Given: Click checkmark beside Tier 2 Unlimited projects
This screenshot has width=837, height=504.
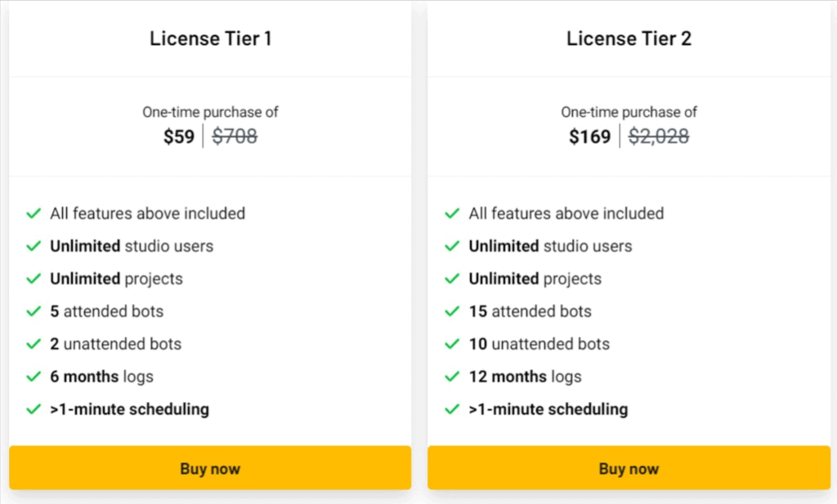Looking at the screenshot, I should click(x=452, y=279).
